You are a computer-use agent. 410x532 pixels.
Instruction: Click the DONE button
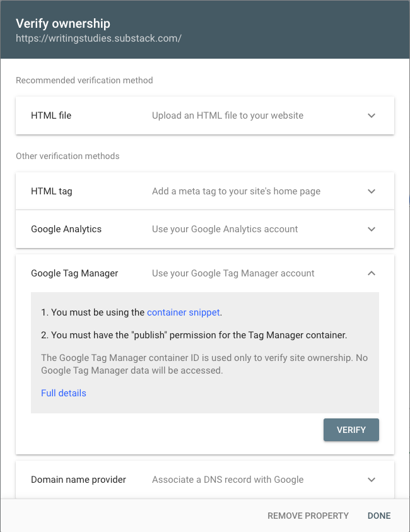(x=378, y=516)
